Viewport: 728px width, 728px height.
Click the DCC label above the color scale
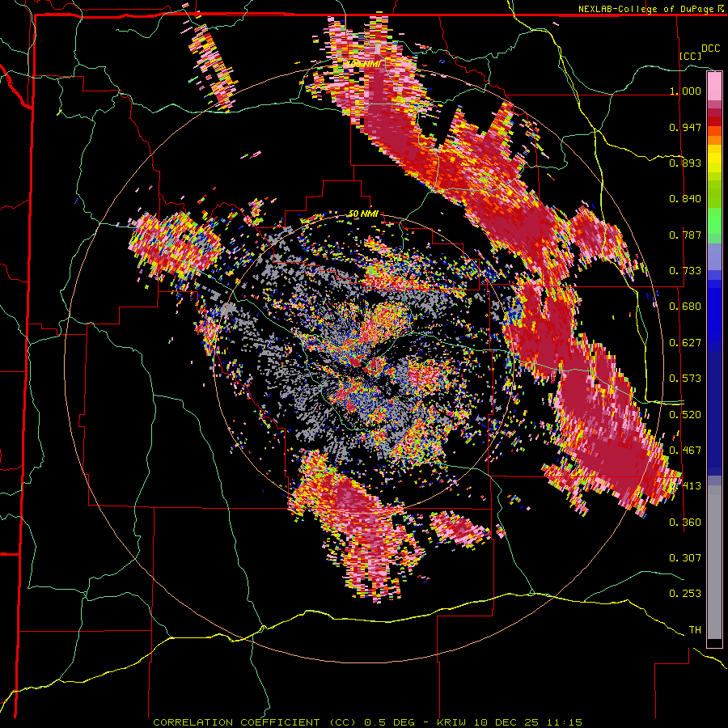[x=711, y=49]
